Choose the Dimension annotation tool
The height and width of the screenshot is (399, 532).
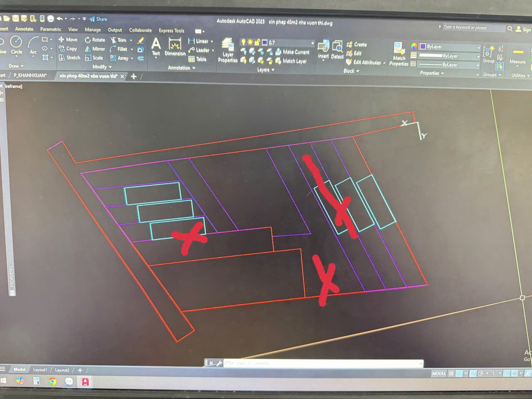point(175,47)
